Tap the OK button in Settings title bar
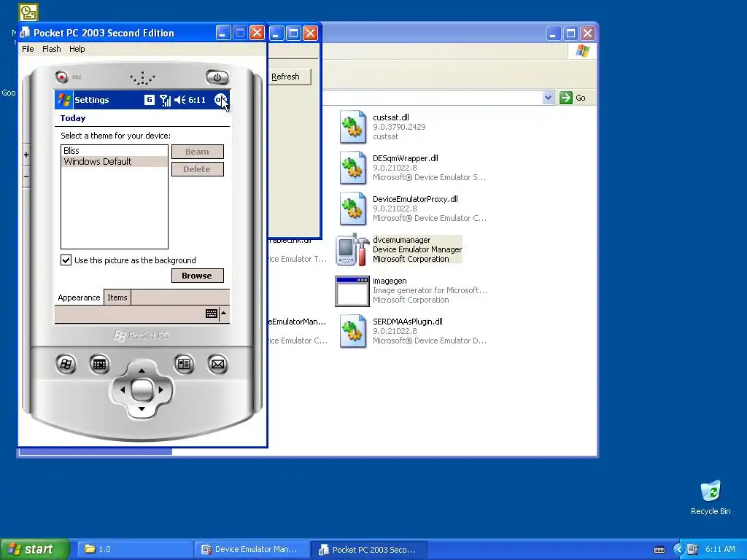 click(x=220, y=100)
